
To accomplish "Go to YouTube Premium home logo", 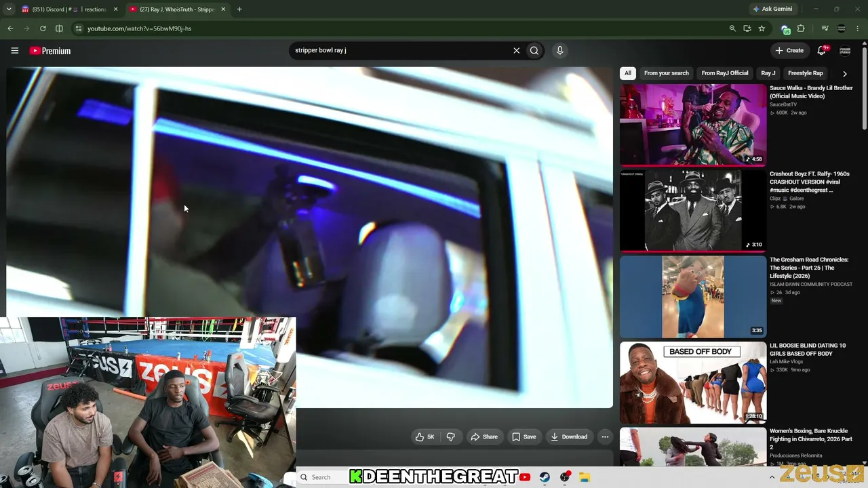I will click(x=50, y=51).
